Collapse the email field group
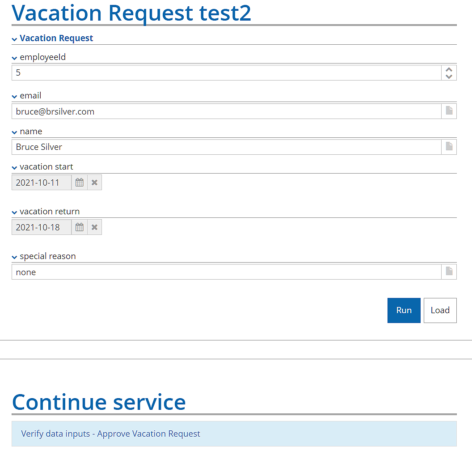472x476 pixels. coord(15,97)
